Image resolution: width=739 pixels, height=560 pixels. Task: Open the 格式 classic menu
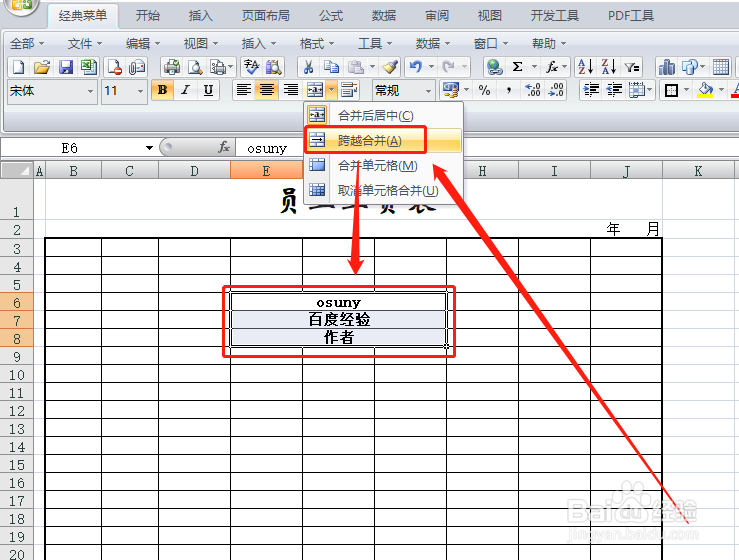pos(317,43)
